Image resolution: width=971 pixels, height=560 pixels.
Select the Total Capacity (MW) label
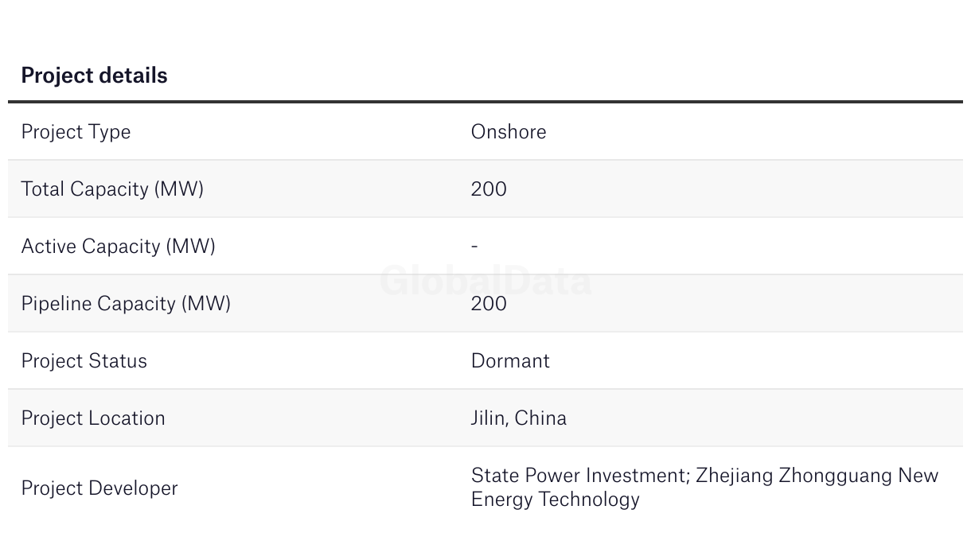pyautogui.click(x=112, y=189)
